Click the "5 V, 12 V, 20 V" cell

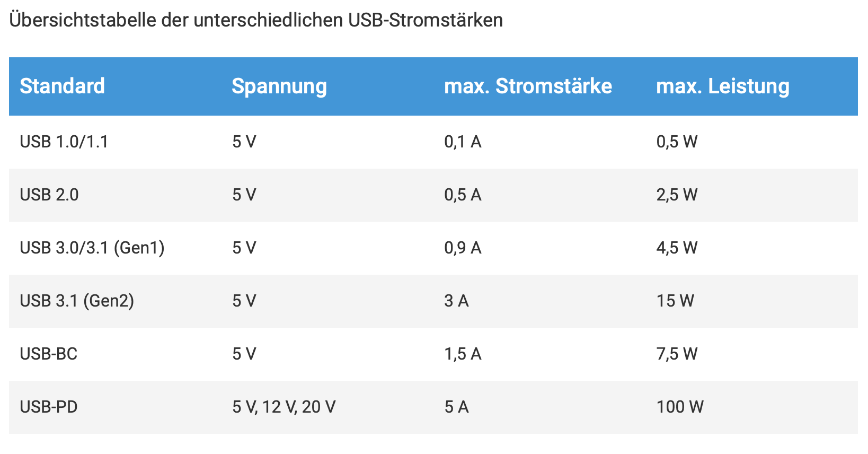point(284,407)
